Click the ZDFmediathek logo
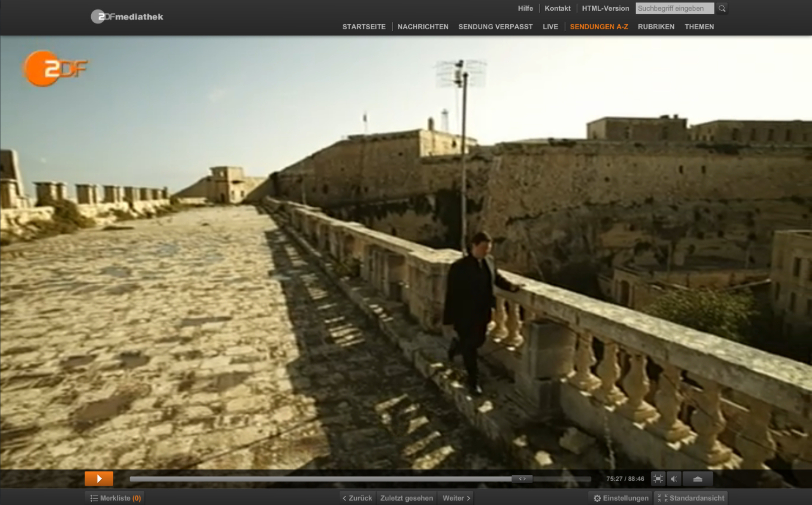Viewport: 812px width, 505px height. click(127, 17)
